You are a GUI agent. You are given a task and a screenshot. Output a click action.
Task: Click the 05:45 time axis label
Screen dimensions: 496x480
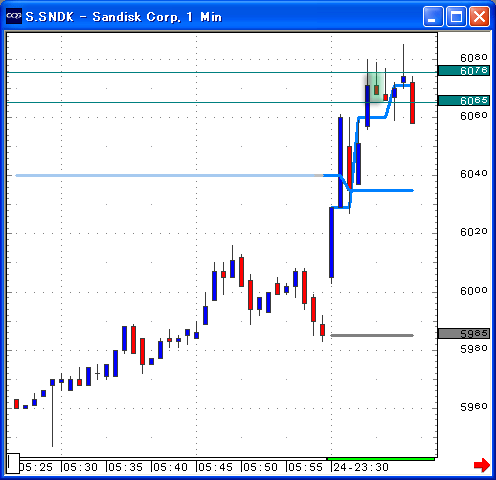(x=215, y=467)
